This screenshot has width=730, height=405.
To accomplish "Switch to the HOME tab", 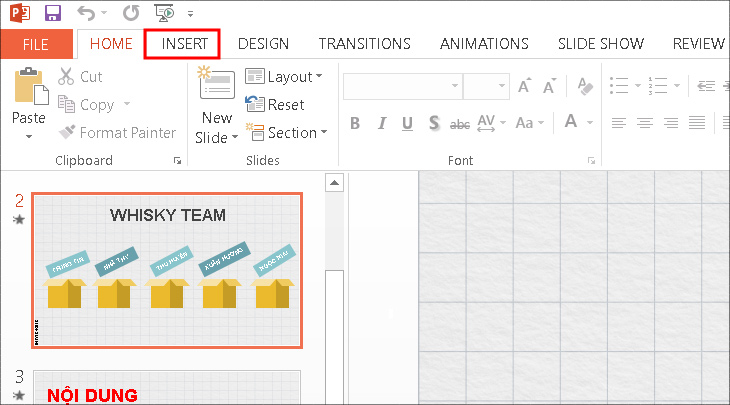I will point(111,44).
